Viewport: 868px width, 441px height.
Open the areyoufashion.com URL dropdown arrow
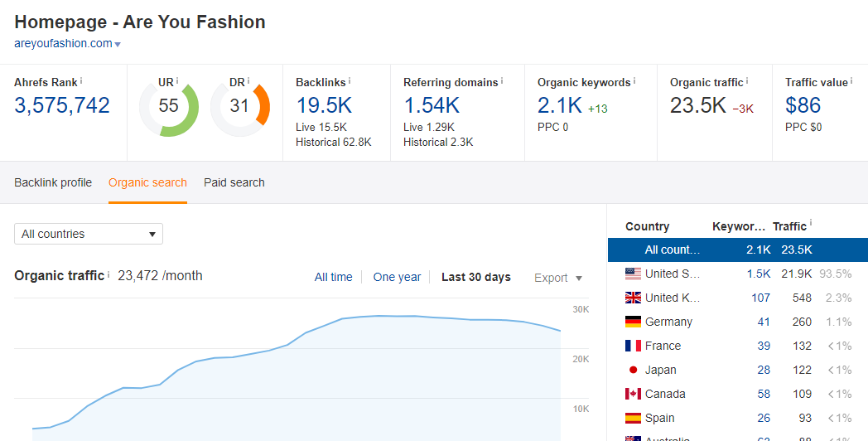[x=118, y=45]
